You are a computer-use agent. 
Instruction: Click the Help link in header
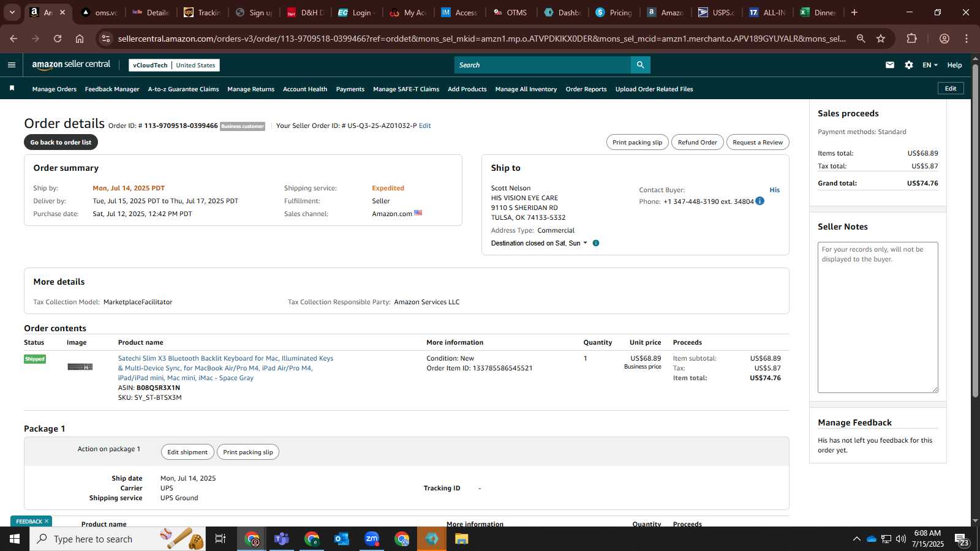[x=954, y=65]
